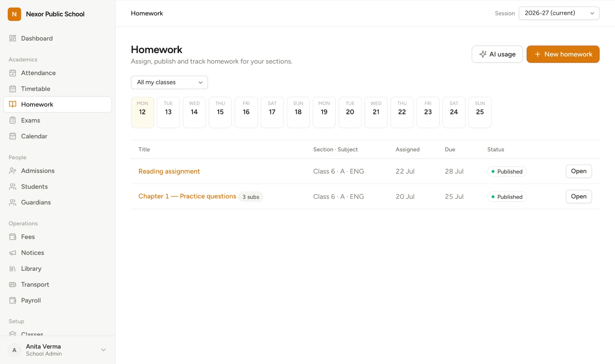Click the Attendance calendar-check icon
Viewport: 615px width, 364px height.
tap(13, 73)
